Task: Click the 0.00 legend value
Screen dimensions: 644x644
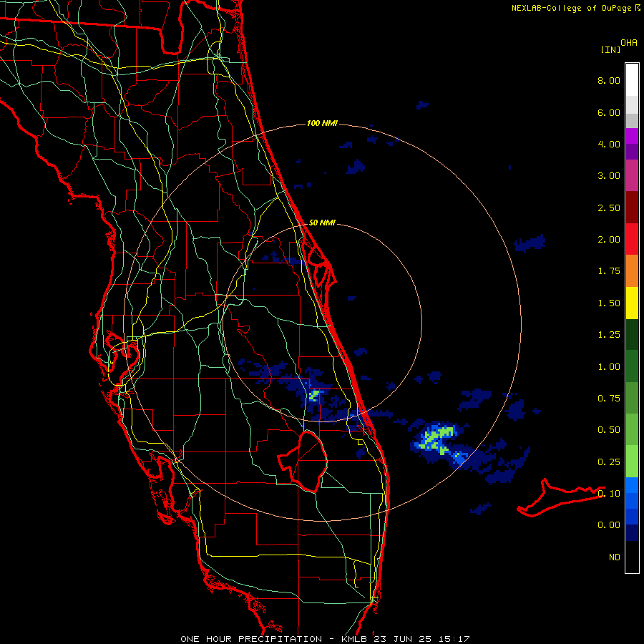Action: pos(609,525)
